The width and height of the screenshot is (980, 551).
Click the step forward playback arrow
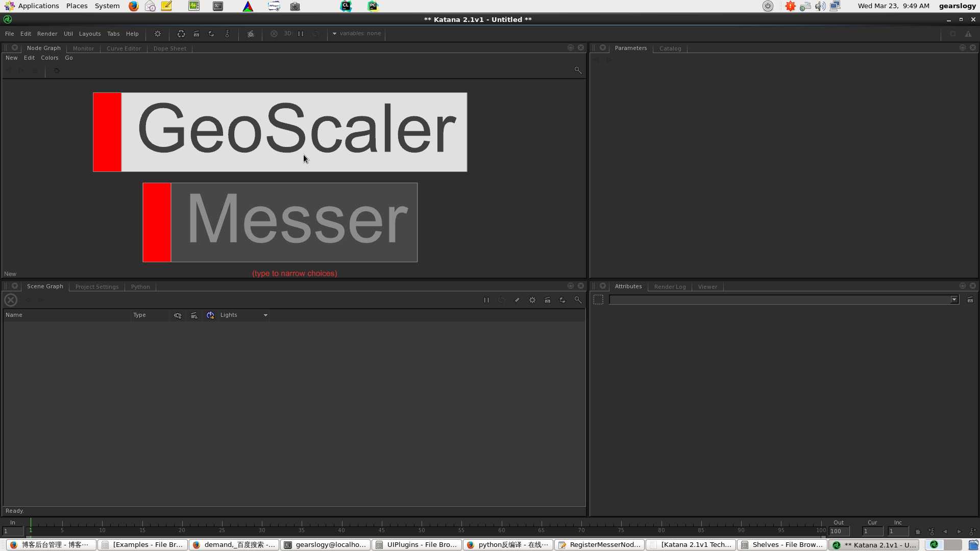tap(959, 532)
